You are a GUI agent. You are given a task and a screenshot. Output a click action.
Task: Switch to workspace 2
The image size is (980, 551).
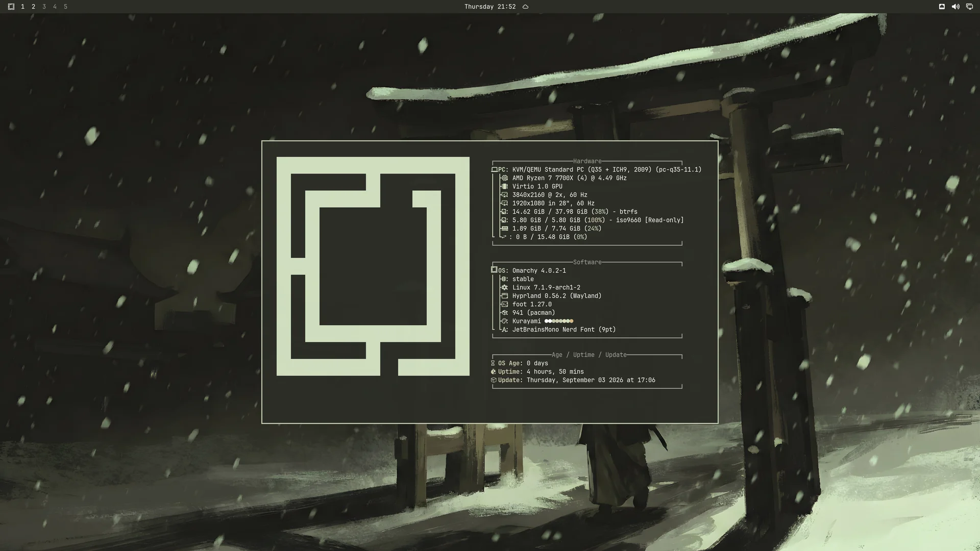pos(33,7)
